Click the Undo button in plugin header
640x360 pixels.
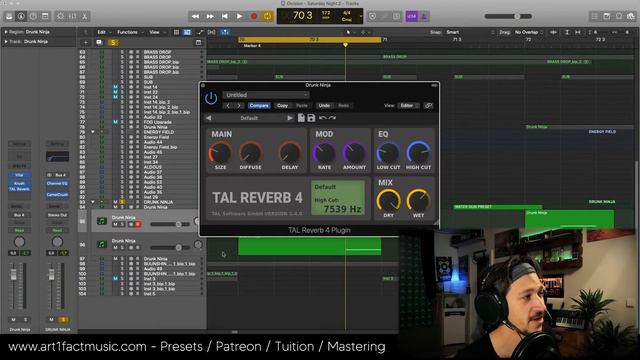pos(324,106)
